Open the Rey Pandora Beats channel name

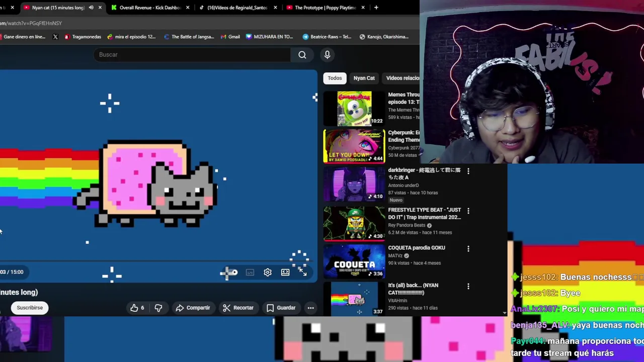click(x=407, y=225)
